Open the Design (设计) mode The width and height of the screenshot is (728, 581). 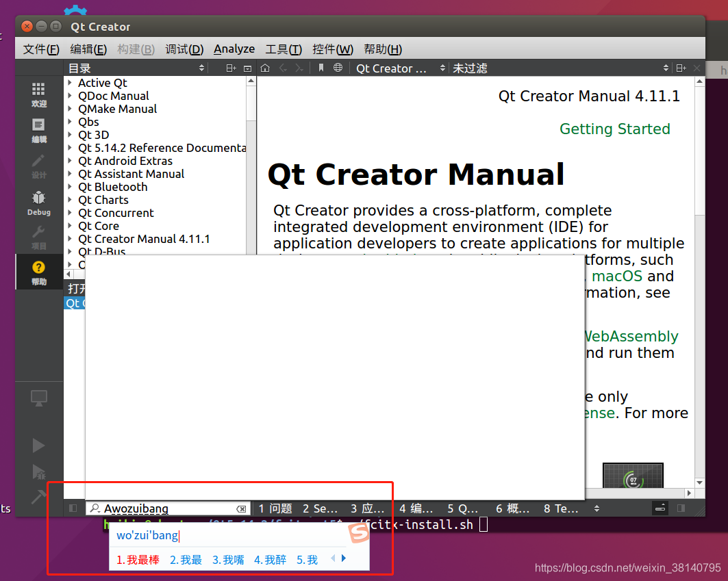[38, 166]
